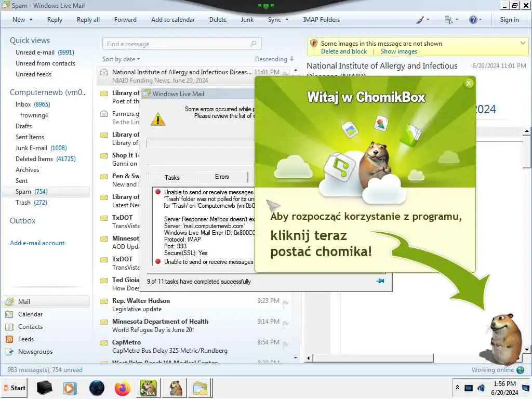Launch Firefox from the taskbar
532x399 pixels.
pos(123,388)
